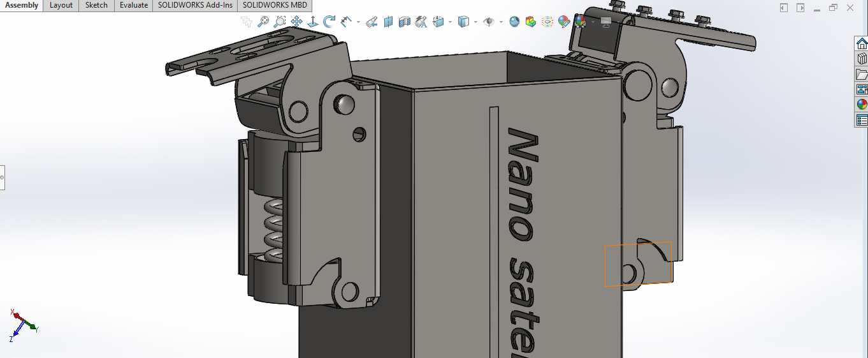This screenshot has height=358, width=868.
Task: Click the View Orientation cube icon
Action: pos(438,22)
